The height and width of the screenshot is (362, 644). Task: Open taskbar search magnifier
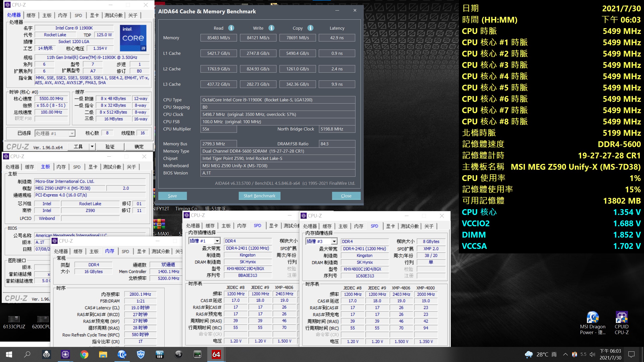click(x=27, y=354)
